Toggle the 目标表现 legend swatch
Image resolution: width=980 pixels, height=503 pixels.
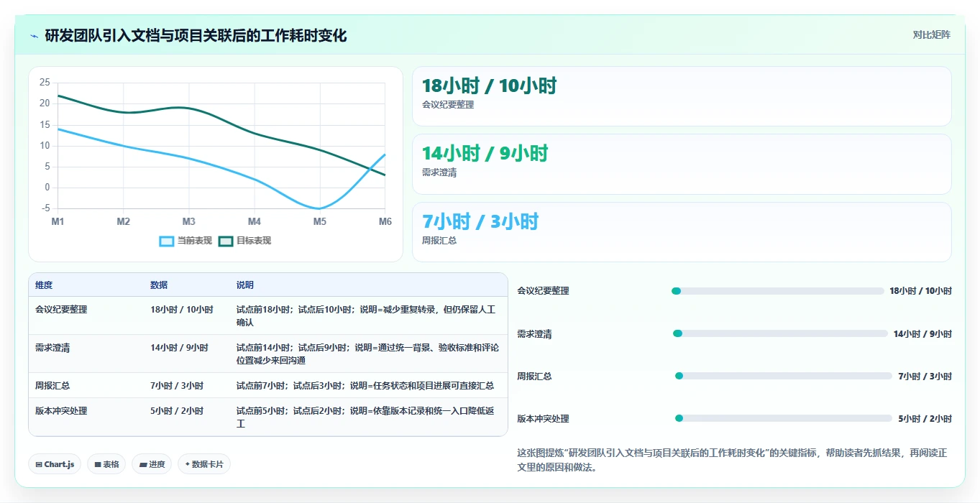pyautogui.click(x=226, y=241)
